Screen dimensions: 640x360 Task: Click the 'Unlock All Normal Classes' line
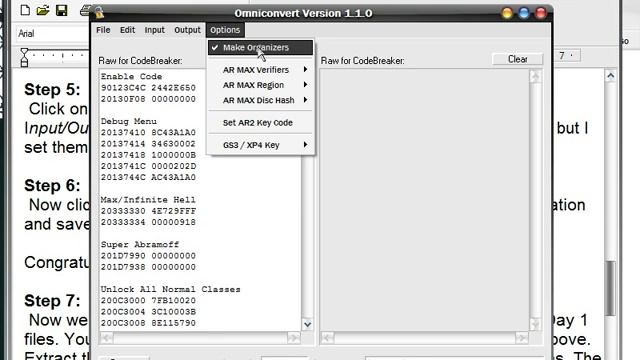(x=171, y=289)
